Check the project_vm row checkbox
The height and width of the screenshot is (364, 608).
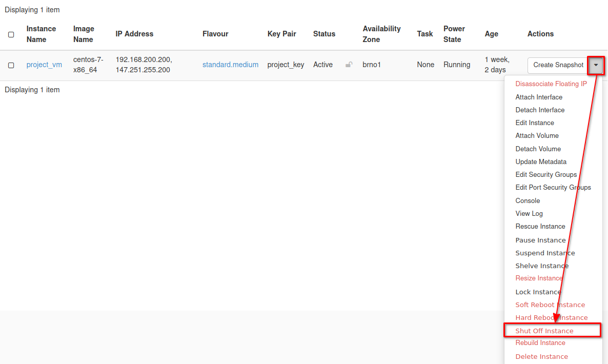(x=11, y=65)
